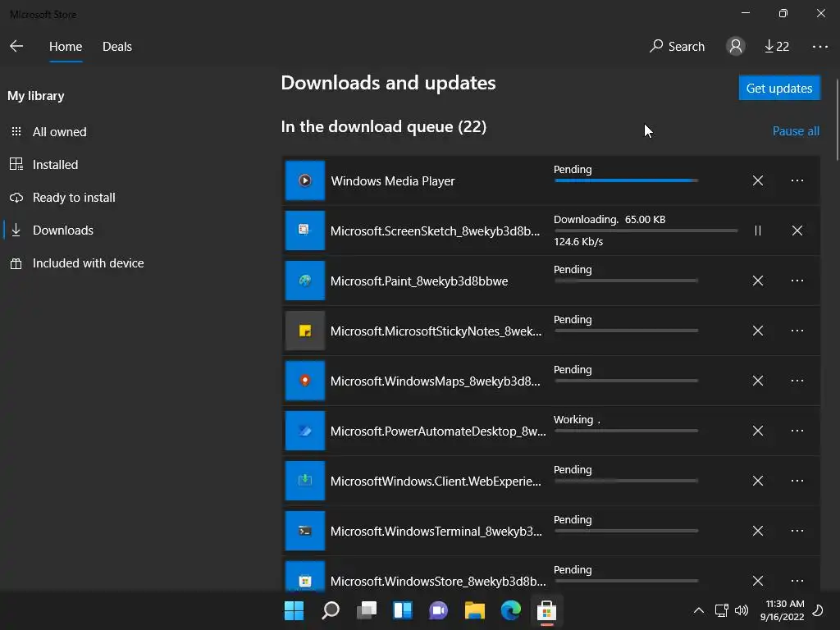Cancel the MicrosoftStickyNotes download
Screen dimensions: 840x630
click(757, 331)
